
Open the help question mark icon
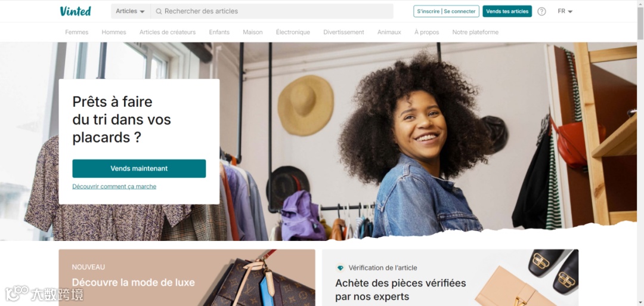click(x=541, y=11)
